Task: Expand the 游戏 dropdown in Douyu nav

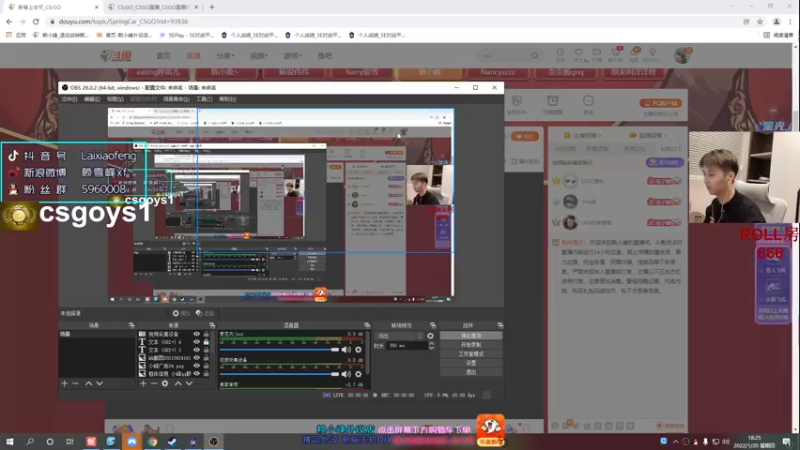Action: click(x=293, y=56)
